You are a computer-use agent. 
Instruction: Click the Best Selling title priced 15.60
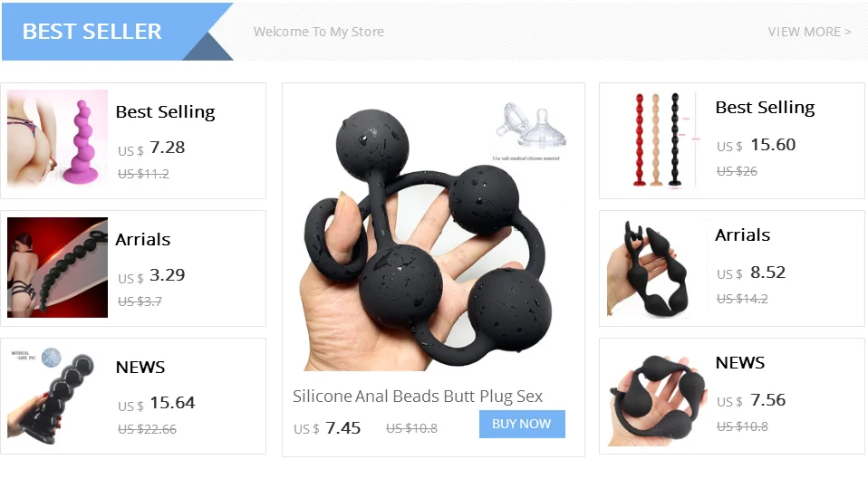pyautogui.click(x=765, y=108)
